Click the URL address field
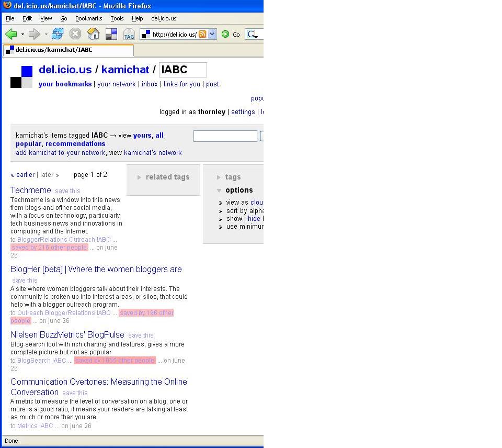Screen dimensions: 502x448 pyautogui.click(x=175, y=35)
